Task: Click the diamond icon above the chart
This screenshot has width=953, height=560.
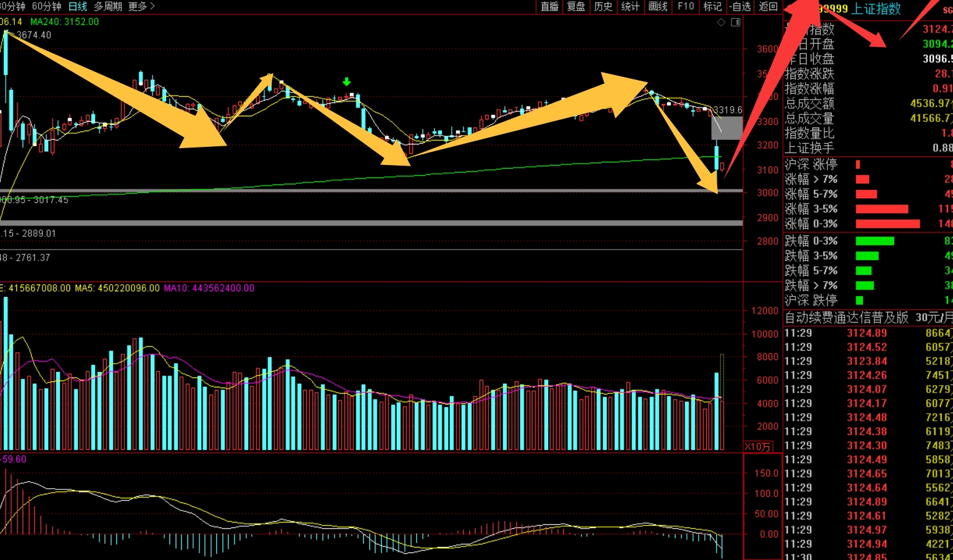Action: coord(721,22)
